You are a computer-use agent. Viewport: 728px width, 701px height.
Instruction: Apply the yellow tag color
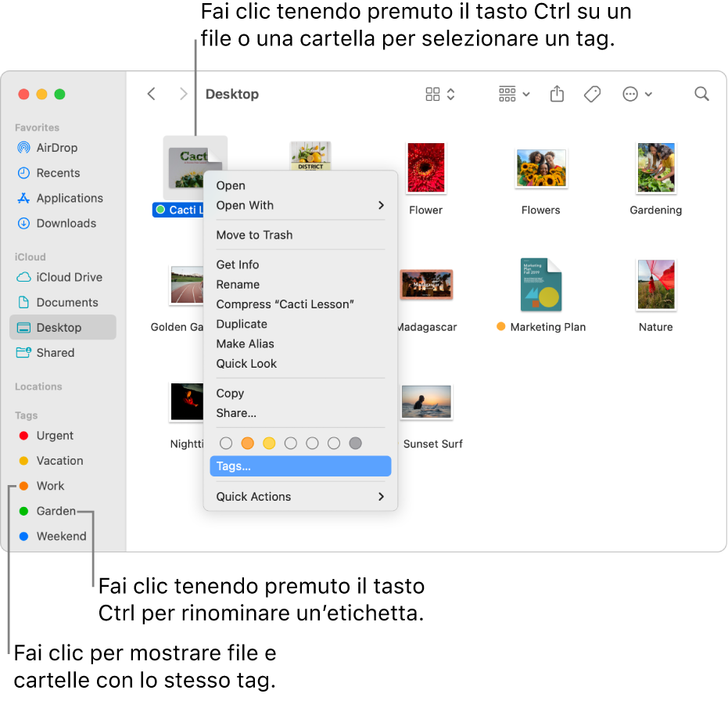click(x=269, y=443)
